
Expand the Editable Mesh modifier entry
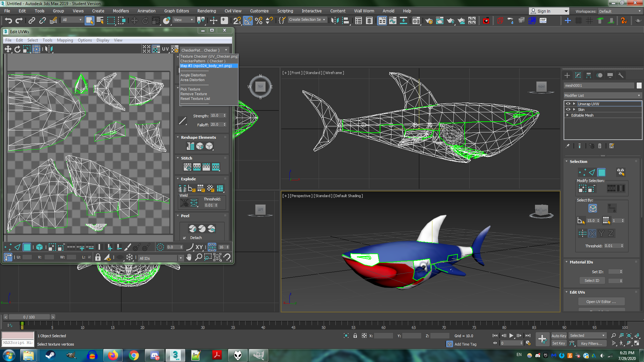pos(568,115)
